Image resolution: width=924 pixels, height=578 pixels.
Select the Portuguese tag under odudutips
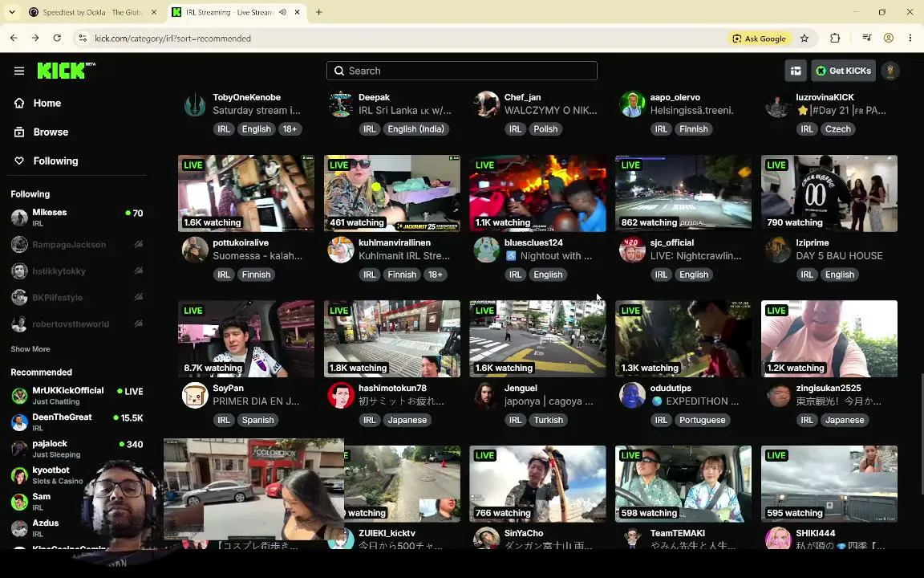[703, 420]
